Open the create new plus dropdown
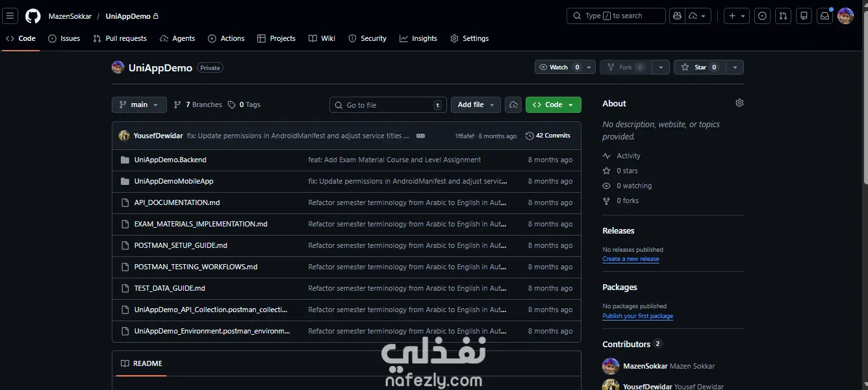 tap(737, 16)
